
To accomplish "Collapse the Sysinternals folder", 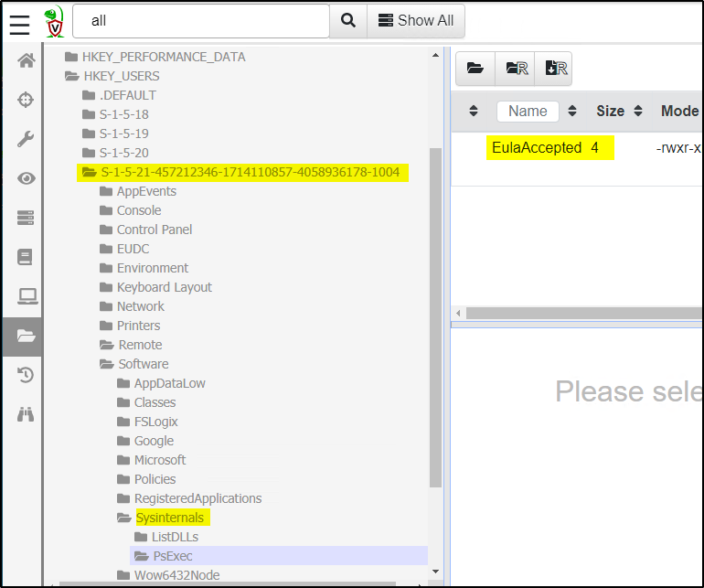I will (123, 518).
